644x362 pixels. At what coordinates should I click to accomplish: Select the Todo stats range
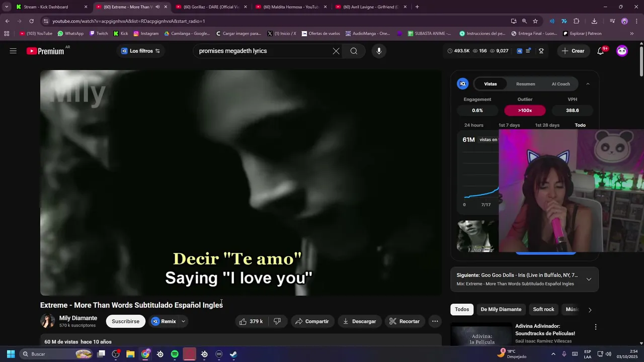click(x=580, y=125)
